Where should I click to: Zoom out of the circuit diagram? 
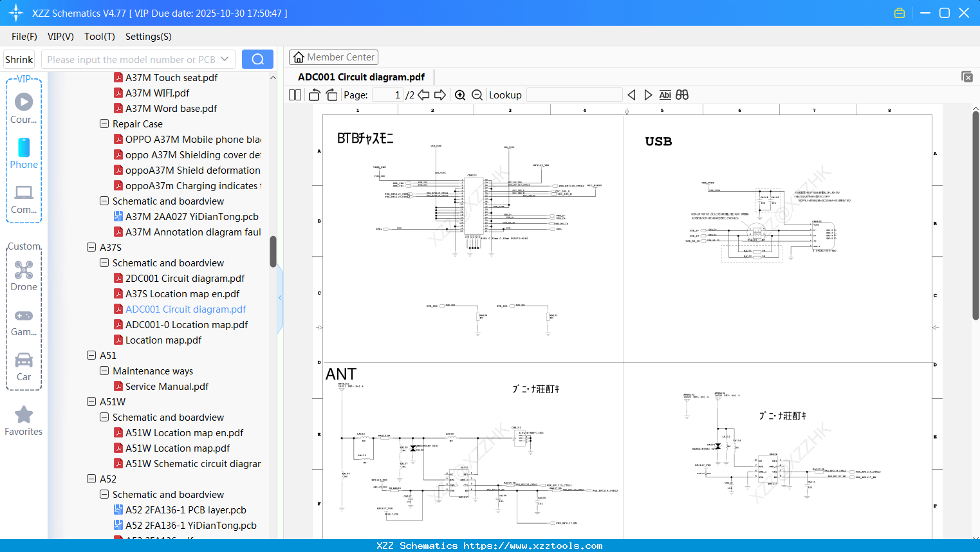click(x=477, y=95)
